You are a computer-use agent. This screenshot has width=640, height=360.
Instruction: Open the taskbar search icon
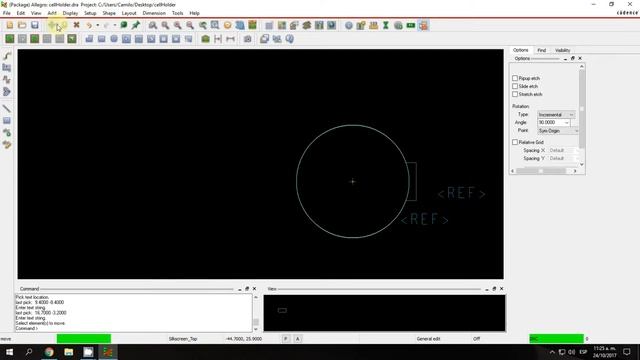click(29, 352)
